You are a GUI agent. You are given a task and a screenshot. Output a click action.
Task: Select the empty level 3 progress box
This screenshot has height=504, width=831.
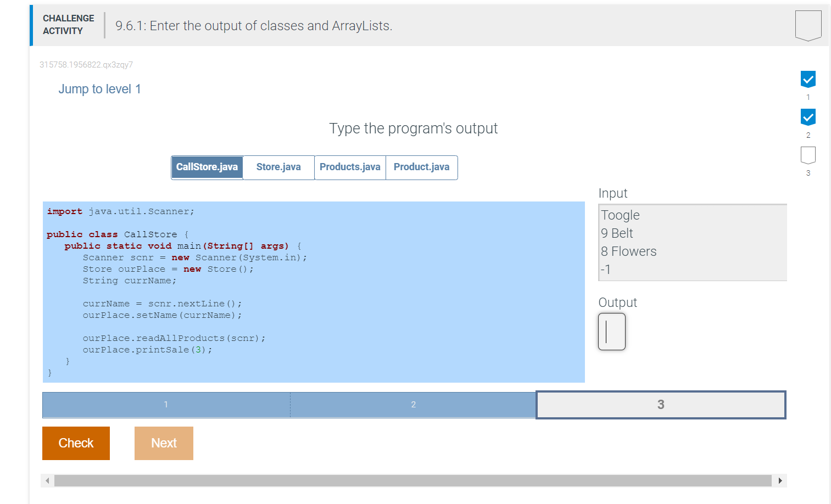coord(807,155)
